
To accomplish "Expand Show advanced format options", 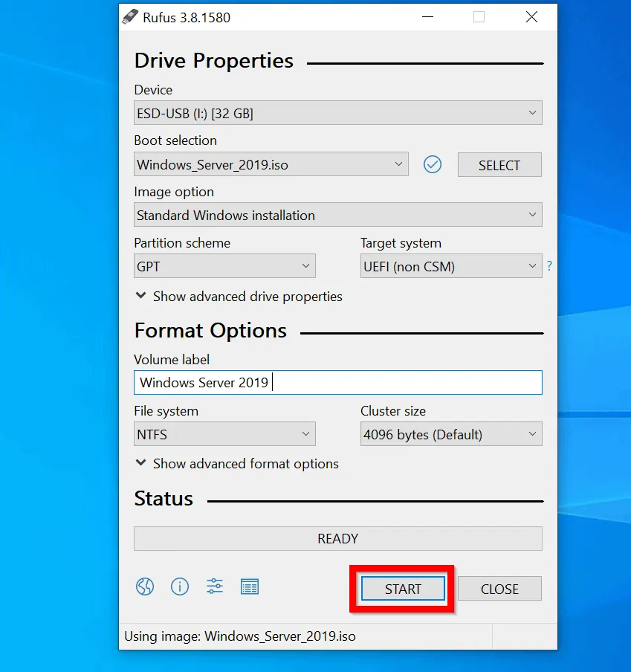I will [237, 463].
